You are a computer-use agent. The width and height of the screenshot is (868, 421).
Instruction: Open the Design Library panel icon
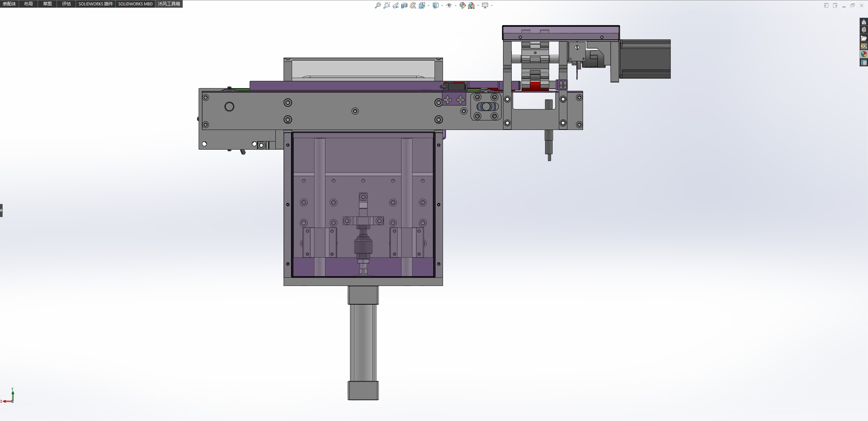[x=864, y=30]
